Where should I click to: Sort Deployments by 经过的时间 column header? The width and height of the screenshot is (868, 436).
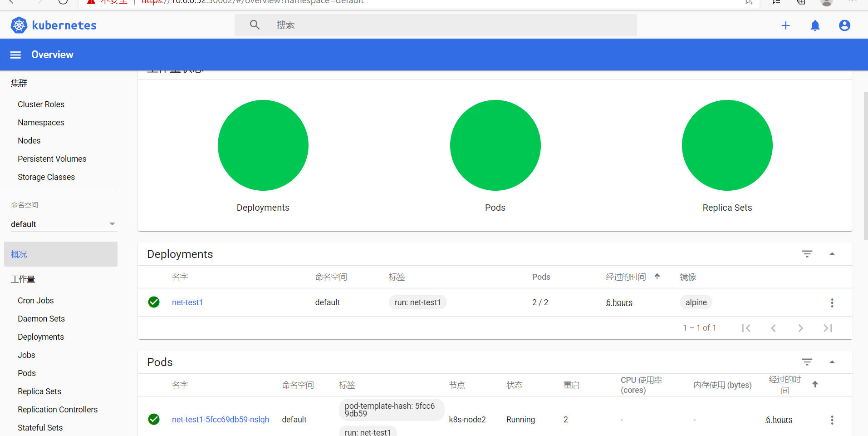tap(626, 277)
